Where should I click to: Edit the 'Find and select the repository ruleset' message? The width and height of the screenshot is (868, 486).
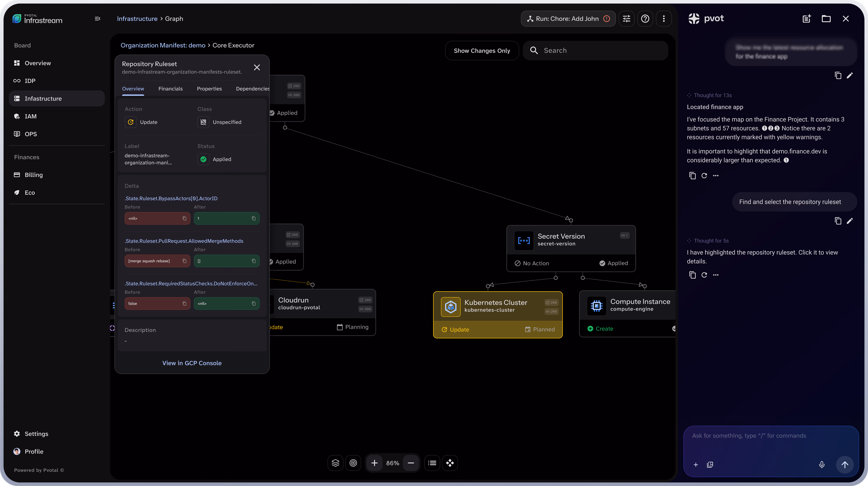pyautogui.click(x=850, y=221)
